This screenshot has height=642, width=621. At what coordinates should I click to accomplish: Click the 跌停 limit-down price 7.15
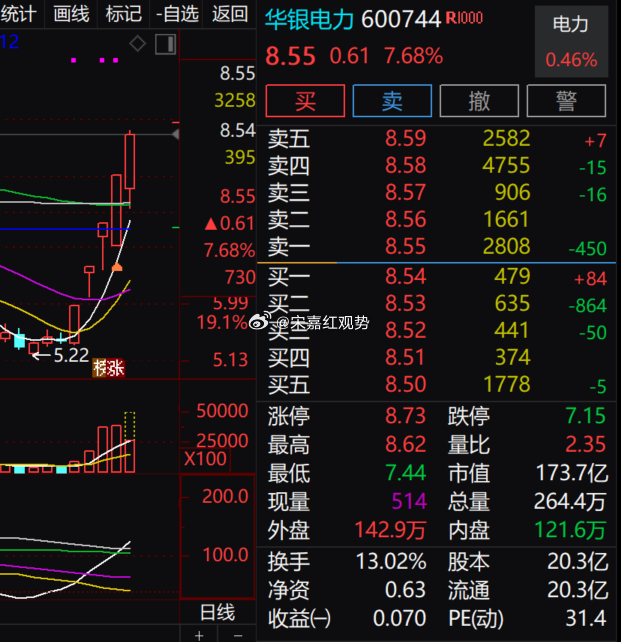tap(586, 416)
